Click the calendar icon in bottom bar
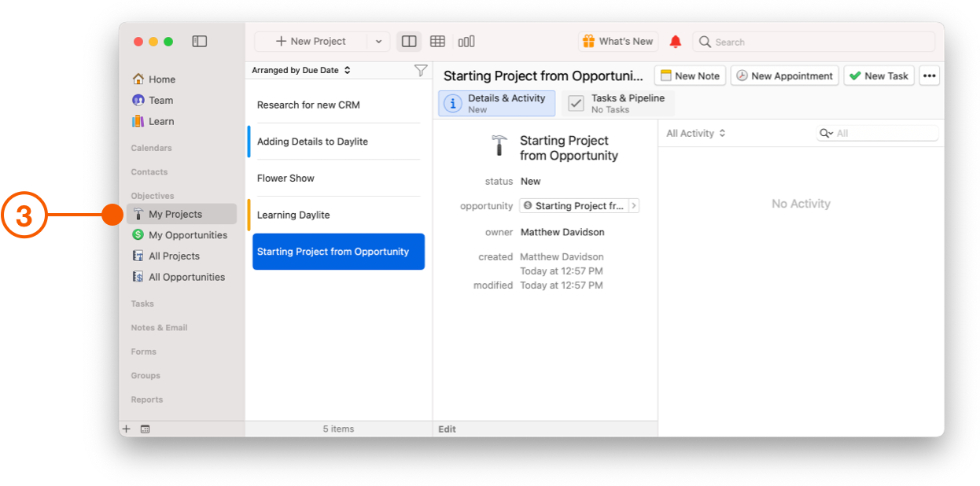This screenshot has width=980, height=486. pyautogui.click(x=144, y=429)
